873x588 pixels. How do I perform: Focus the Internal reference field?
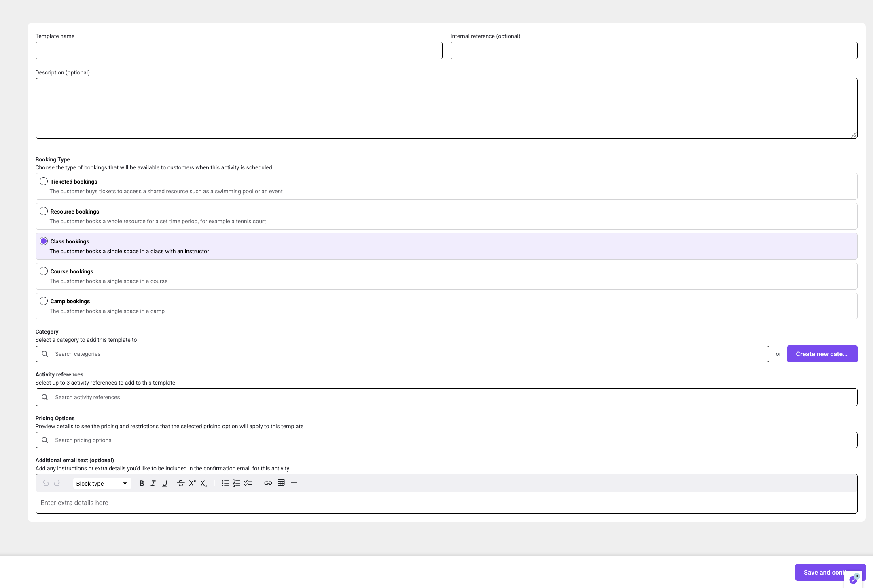(654, 51)
